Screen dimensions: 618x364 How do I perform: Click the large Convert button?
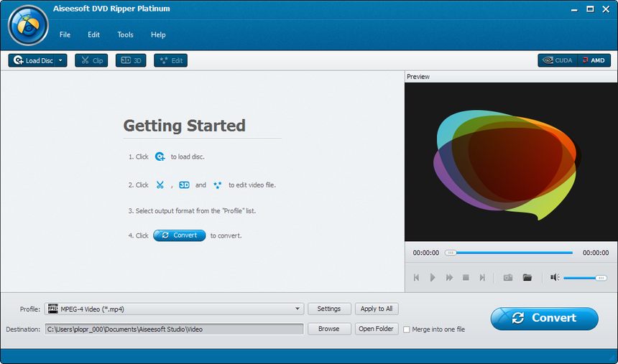pos(544,318)
